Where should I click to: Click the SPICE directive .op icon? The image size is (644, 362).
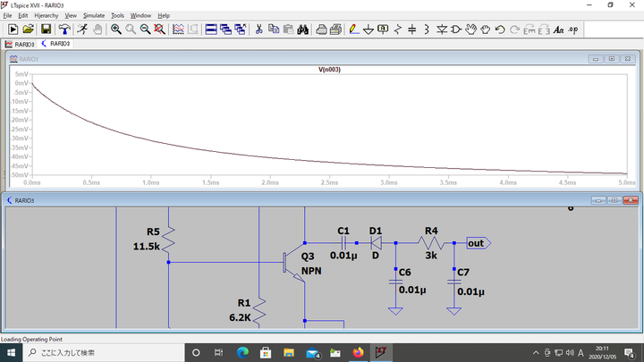click(x=573, y=29)
